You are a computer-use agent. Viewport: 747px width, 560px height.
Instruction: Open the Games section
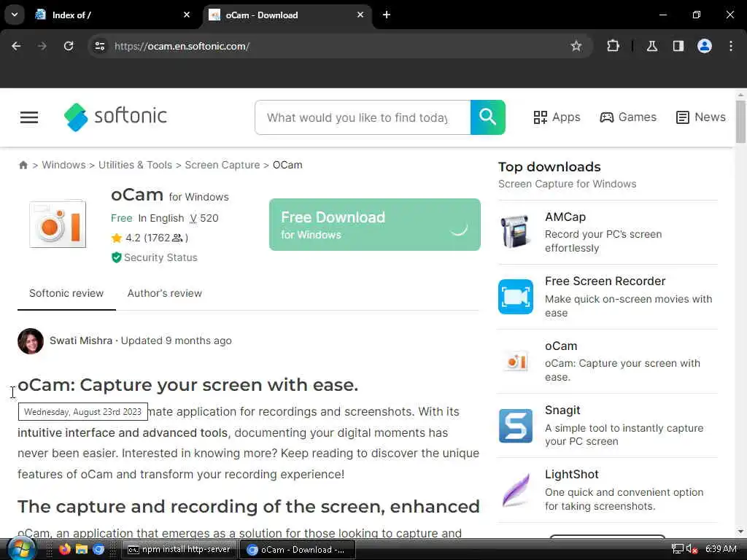click(627, 117)
